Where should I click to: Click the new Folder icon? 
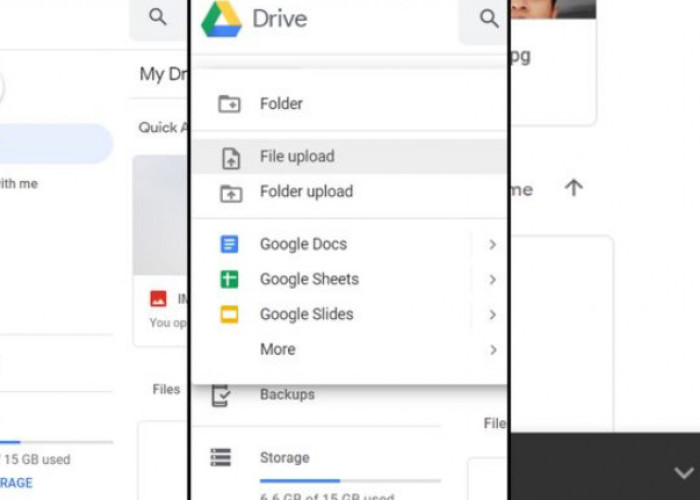[229, 104]
